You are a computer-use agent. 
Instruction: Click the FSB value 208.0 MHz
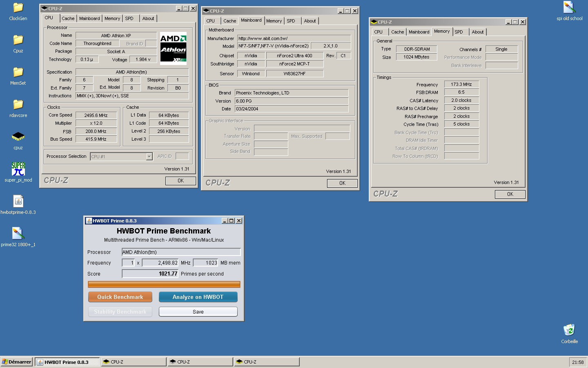(x=96, y=131)
